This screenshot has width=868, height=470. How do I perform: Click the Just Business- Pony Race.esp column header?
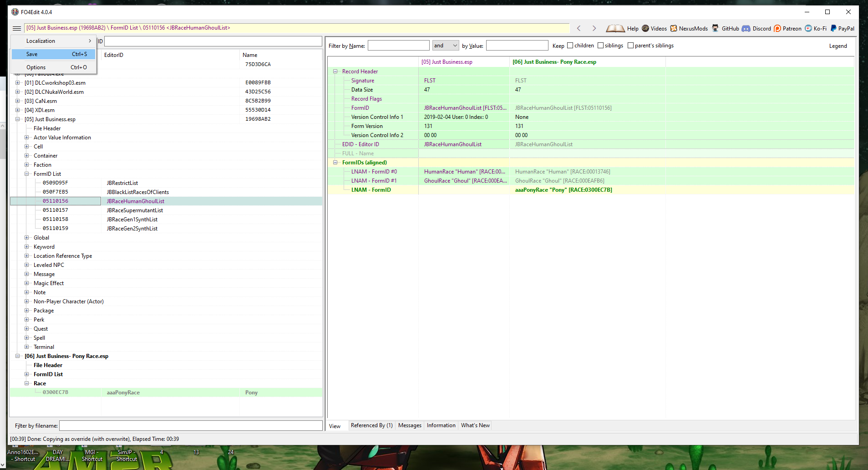587,62
